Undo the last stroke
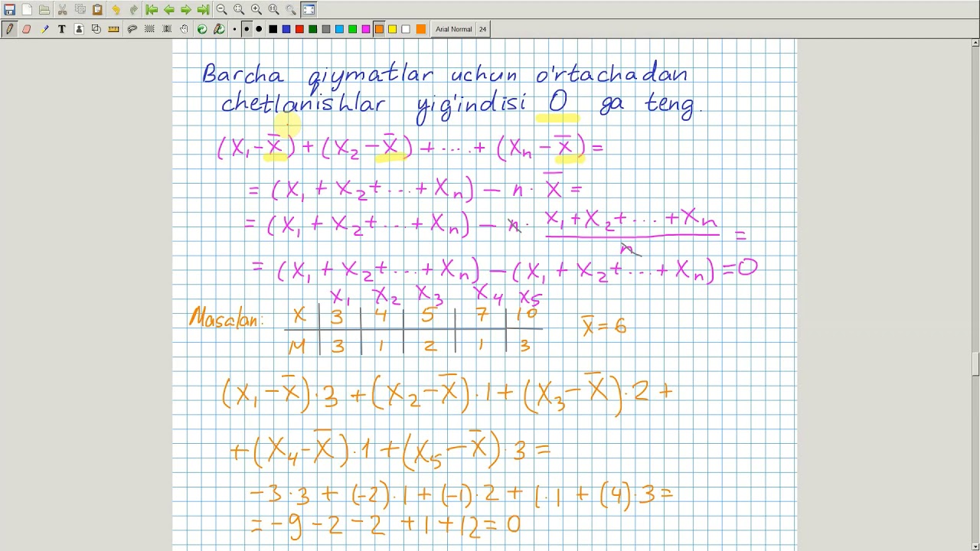 point(116,10)
